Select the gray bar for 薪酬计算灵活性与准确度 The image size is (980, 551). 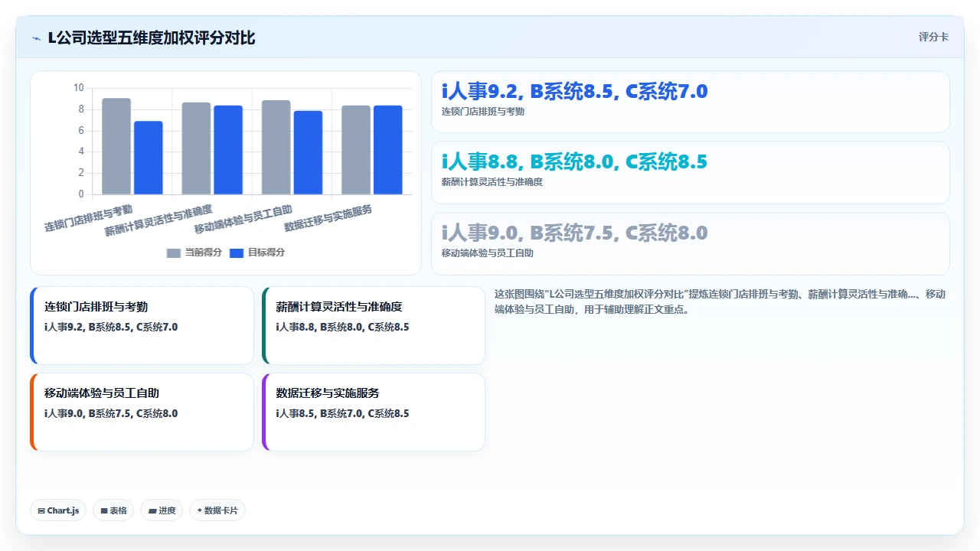coord(196,148)
